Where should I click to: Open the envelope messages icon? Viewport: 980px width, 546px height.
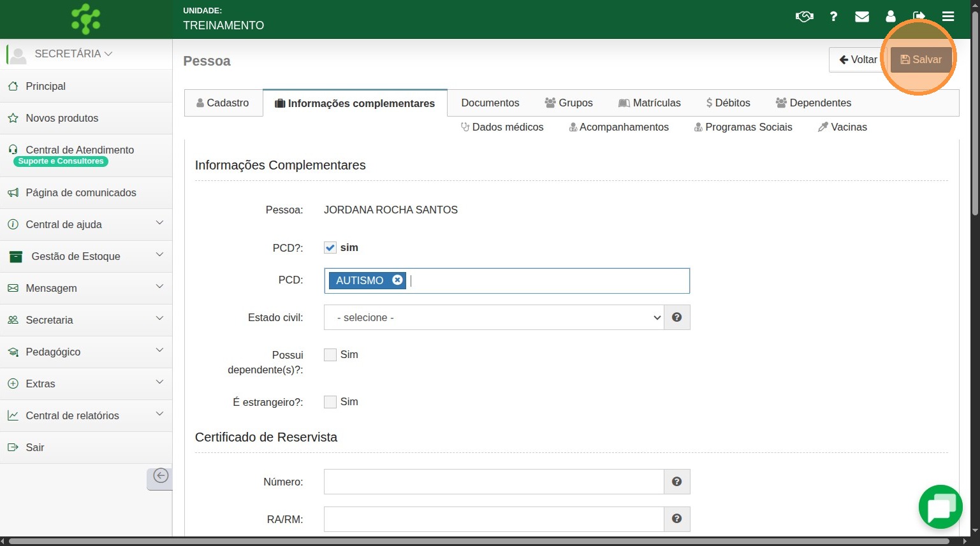[862, 17]
